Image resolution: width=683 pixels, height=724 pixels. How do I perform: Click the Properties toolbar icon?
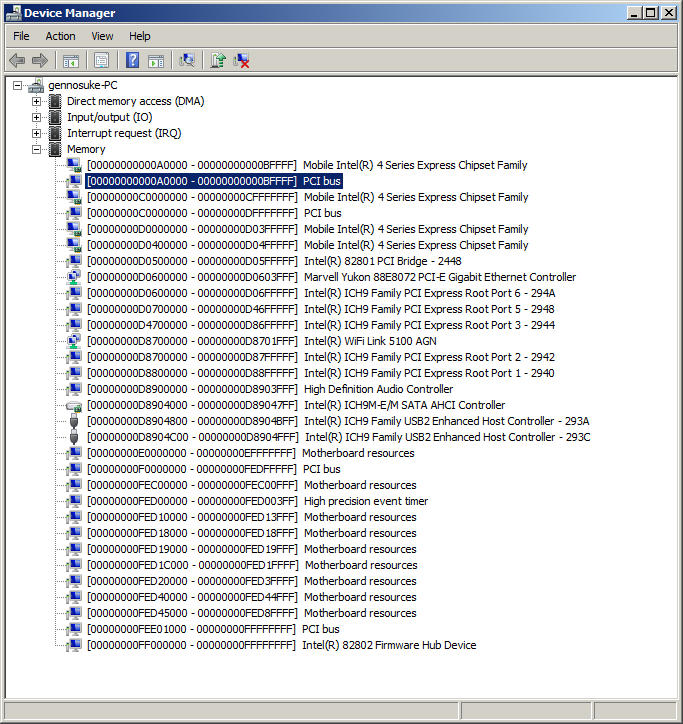coord(101,61)
